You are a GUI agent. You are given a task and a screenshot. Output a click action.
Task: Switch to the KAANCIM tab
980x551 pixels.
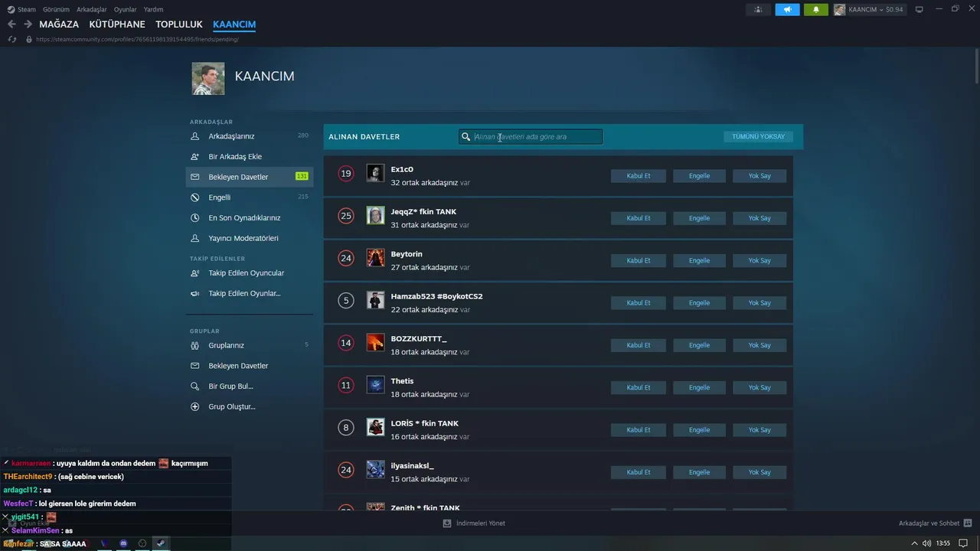(234, 24)
